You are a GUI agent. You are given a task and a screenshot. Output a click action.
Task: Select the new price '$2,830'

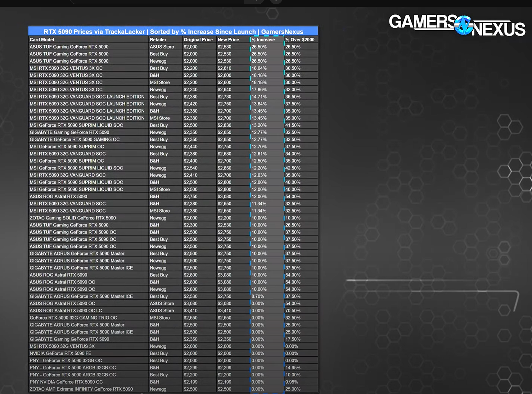pos(224,125)
